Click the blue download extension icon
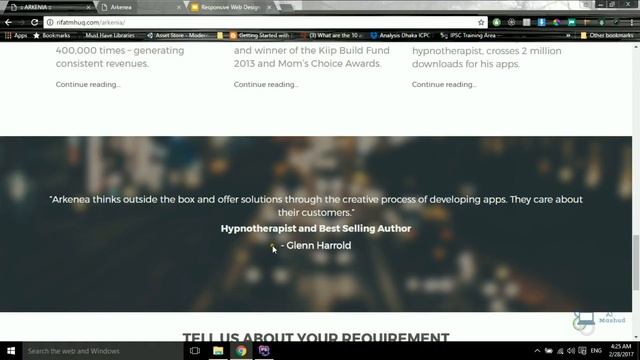Viewport: 640px width, 360px height. pos(541,22)
